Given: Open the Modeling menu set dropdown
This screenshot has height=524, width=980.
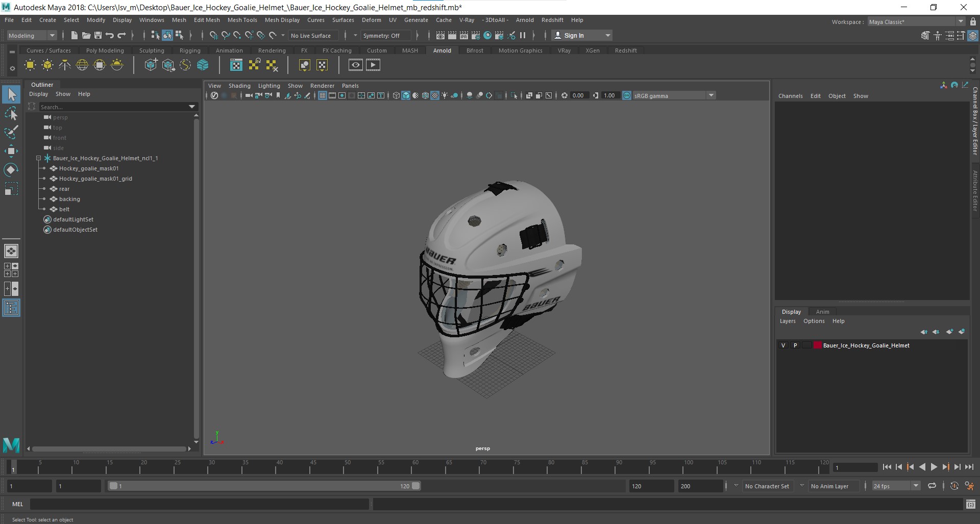Looking at the screenshot, I should pos(31,35).
